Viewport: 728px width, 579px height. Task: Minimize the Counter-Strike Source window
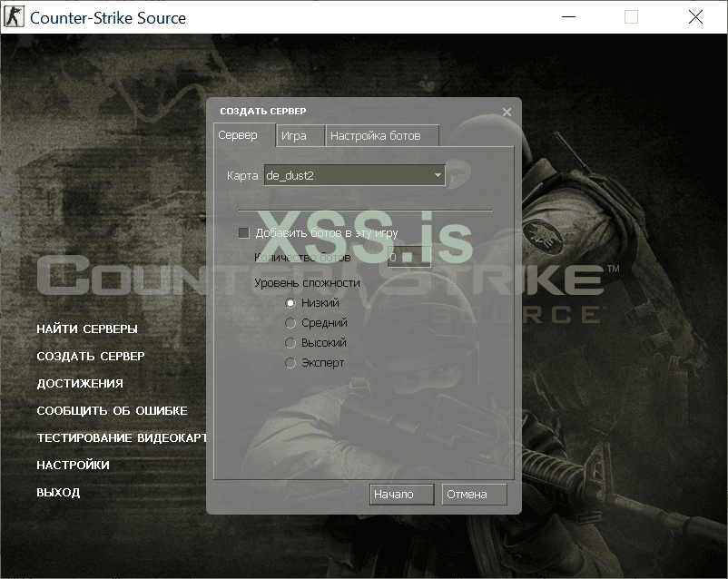pos(568,17)
